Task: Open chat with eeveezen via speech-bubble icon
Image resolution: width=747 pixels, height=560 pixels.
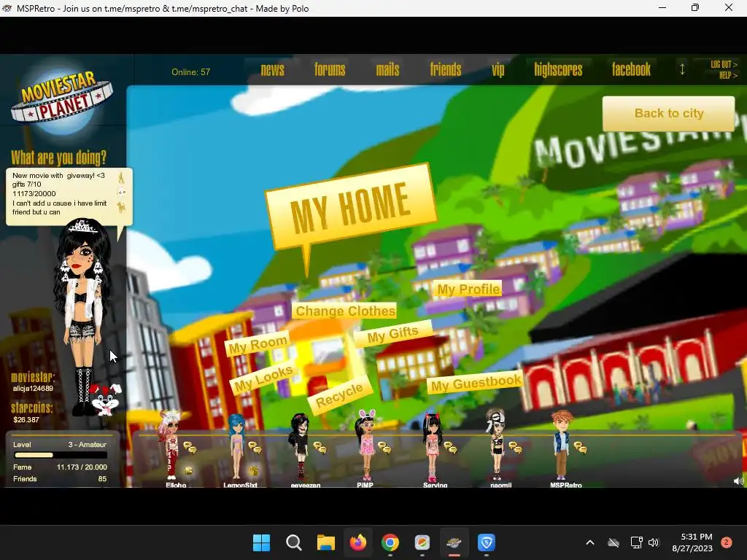Action: tap(320, 448)
